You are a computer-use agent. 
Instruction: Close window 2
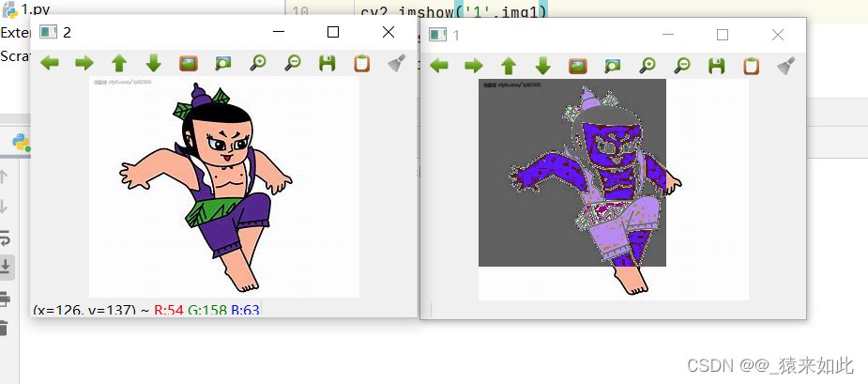click(x=388, y=32)
